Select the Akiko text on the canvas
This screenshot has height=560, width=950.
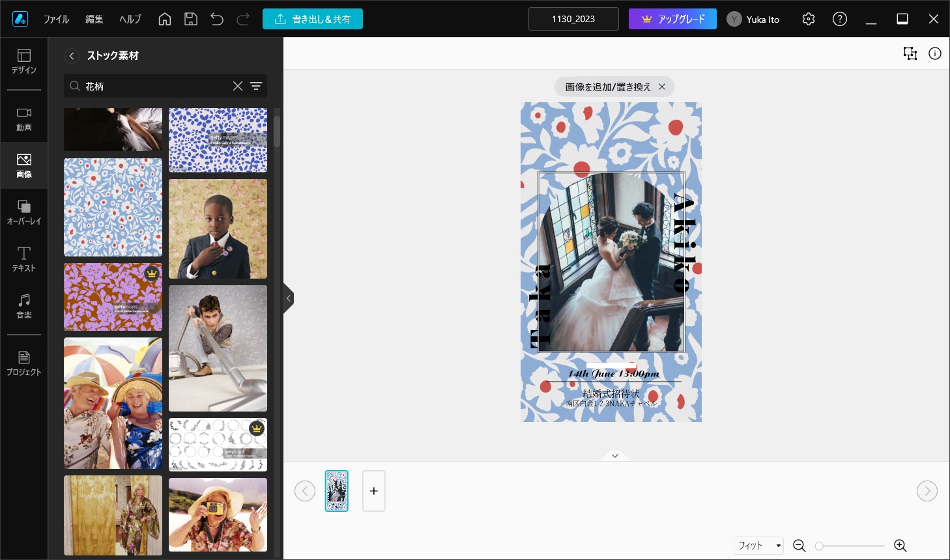click(684, 242)
